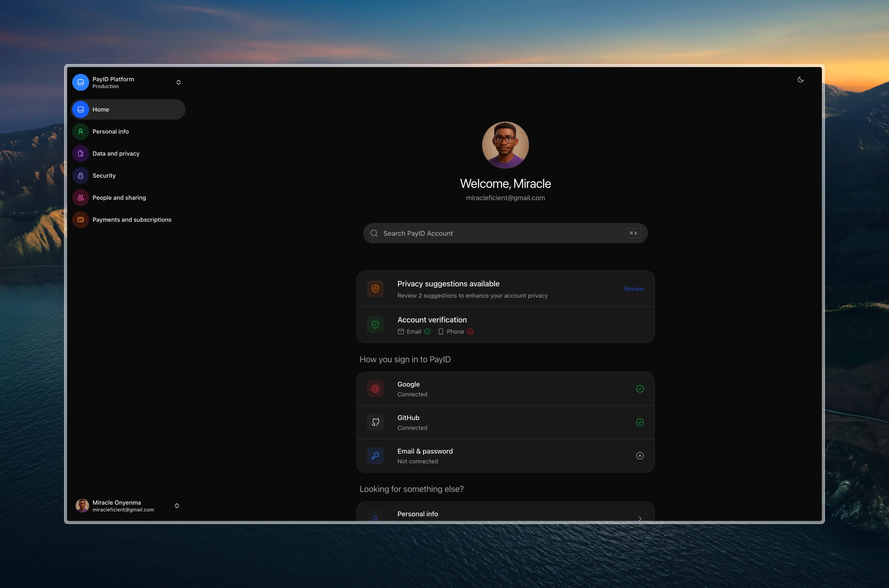Navigate to Payments and subscriptions

tap(128, 220)
